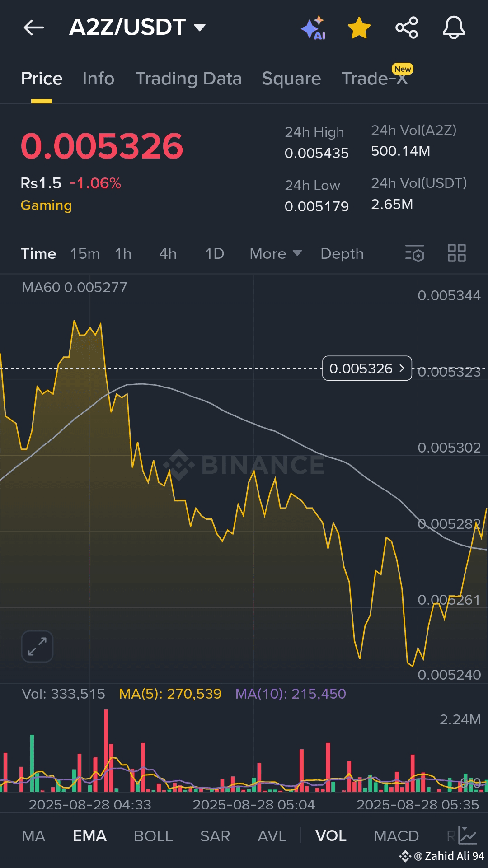Tap the 0.005326 current price label

click(367, 369)
